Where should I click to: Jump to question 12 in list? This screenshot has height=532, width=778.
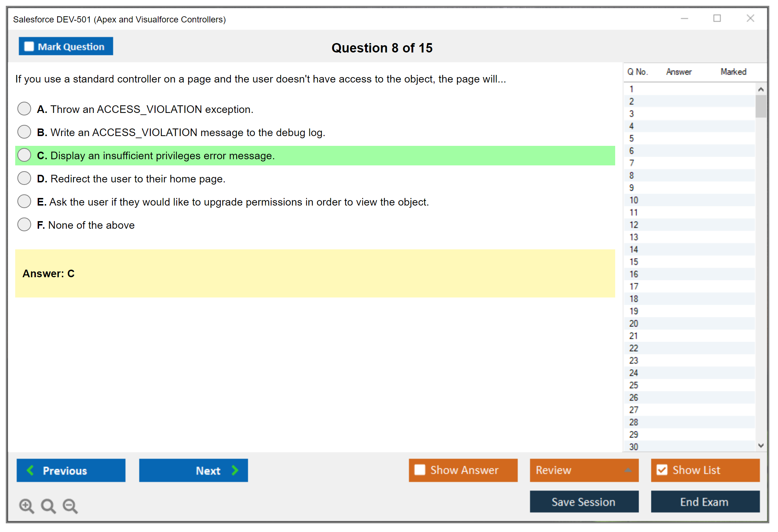[x=634, y=225]
